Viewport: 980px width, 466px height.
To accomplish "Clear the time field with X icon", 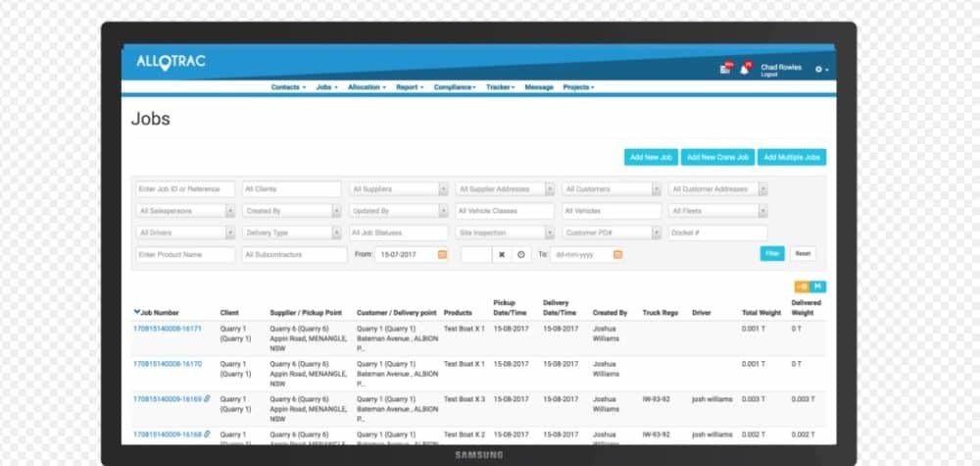I will [x=501, y=254].
